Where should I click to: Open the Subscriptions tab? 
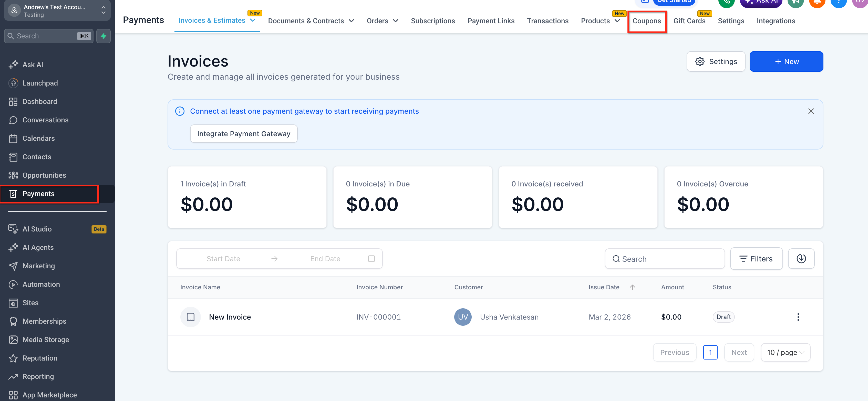pos(433,21)
